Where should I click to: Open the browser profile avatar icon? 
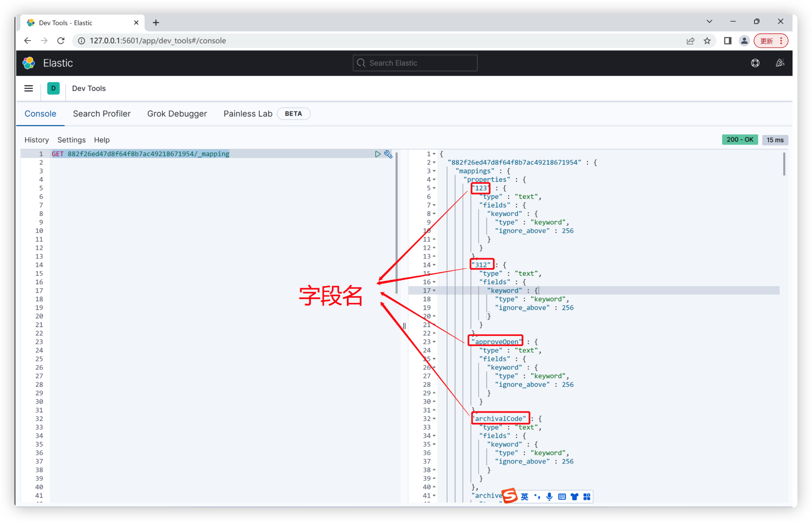(x=744, y=41)
